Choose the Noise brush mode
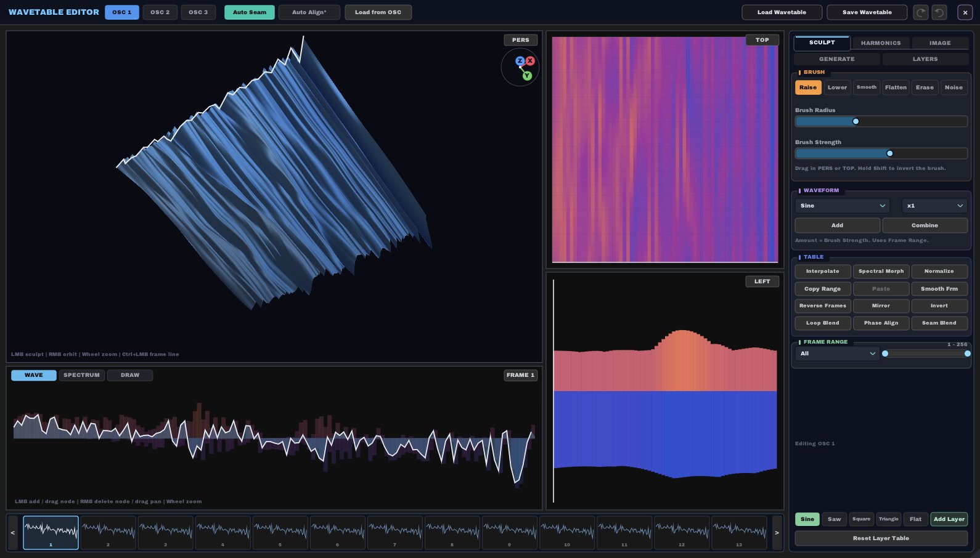980x558 pixels. tap(953, 87)
